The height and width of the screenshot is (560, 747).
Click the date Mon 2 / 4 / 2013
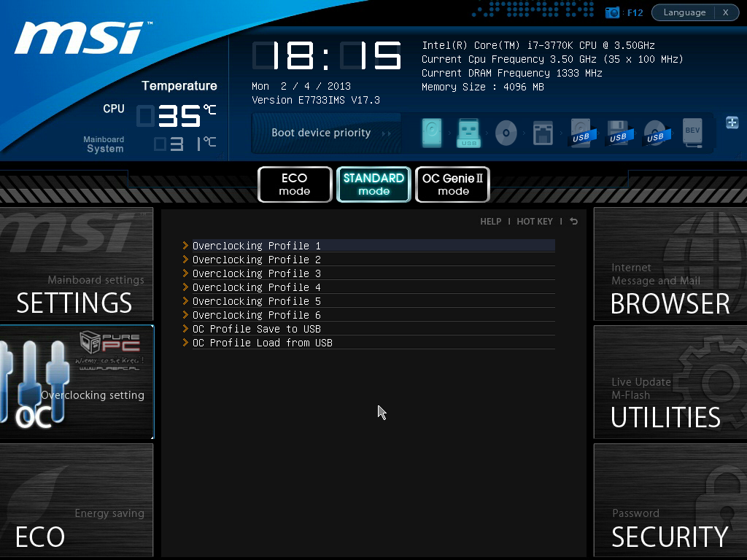click(x=301, y=86)
